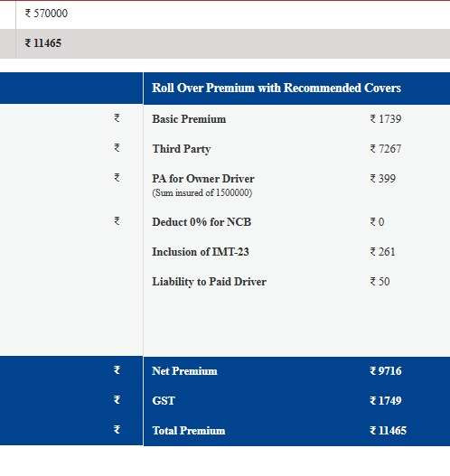Select the ₹ 7267 third party amount

click(x=386, y=149)
